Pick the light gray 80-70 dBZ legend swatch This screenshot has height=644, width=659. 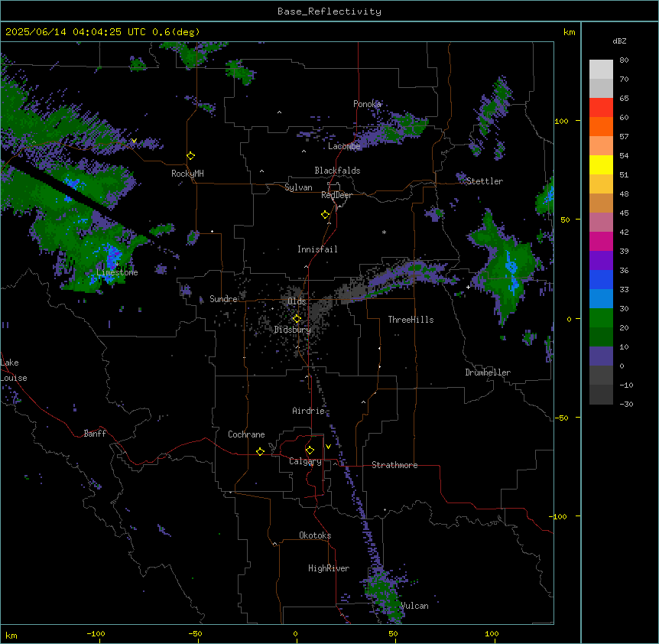click(601, 70)
